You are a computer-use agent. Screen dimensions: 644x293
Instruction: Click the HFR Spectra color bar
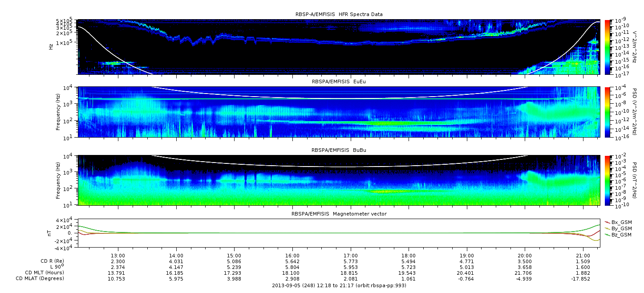(607, 47)
